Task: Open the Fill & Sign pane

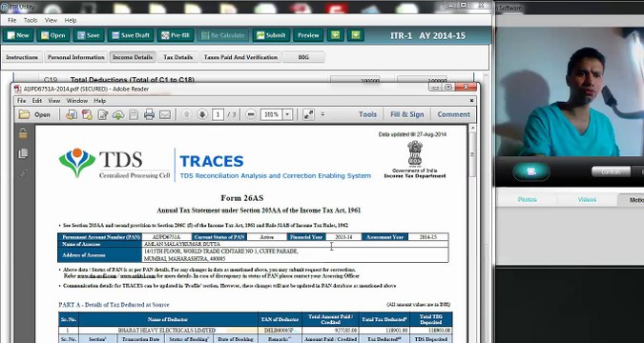Action: [407, 114]
